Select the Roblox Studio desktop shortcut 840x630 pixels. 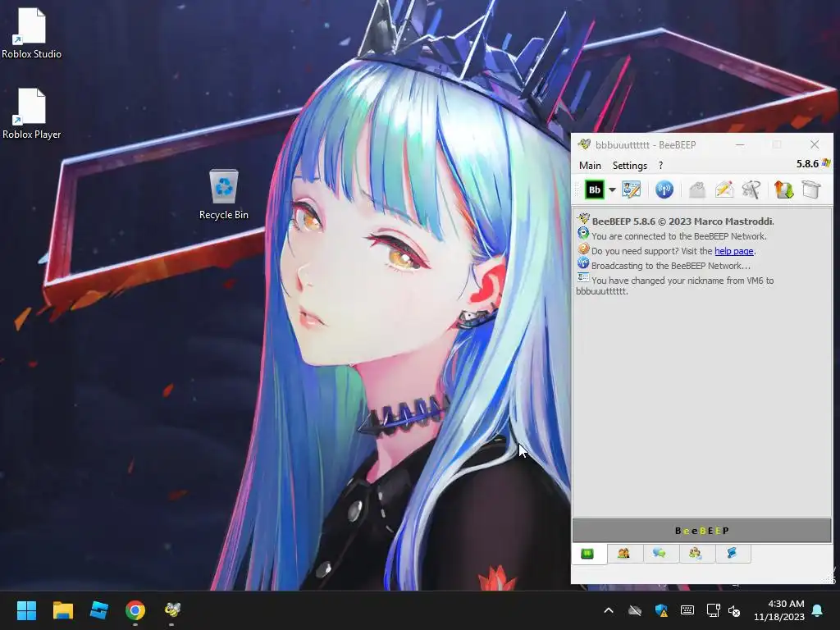click(32, 33)
